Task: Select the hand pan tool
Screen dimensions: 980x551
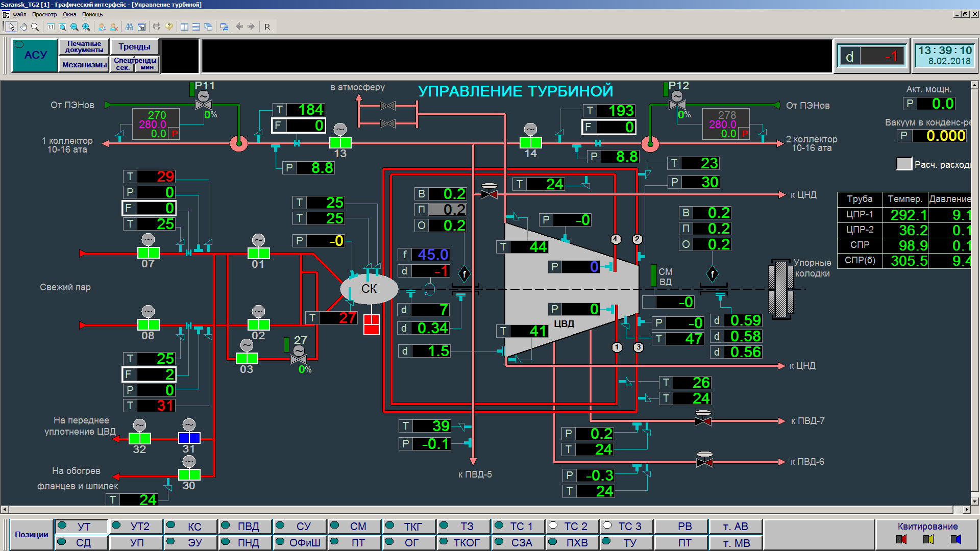Action: click(23, 27)
